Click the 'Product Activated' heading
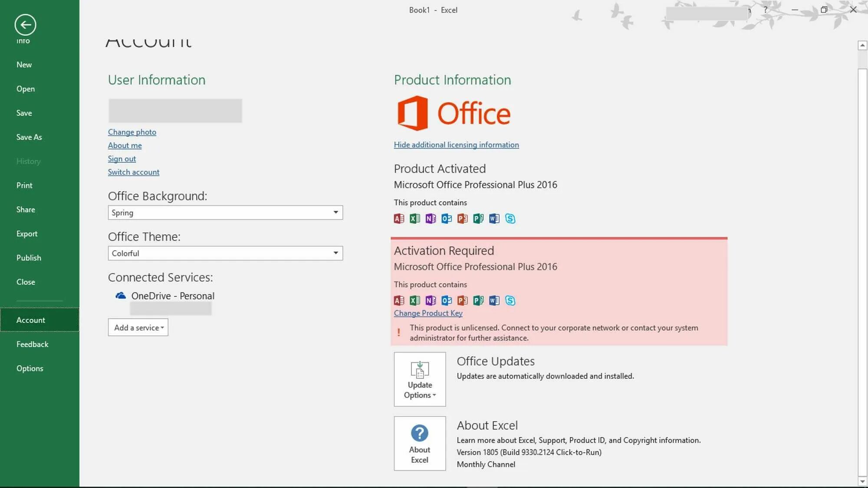The height and width of the screenshot is (488, 868). (440, 169)
